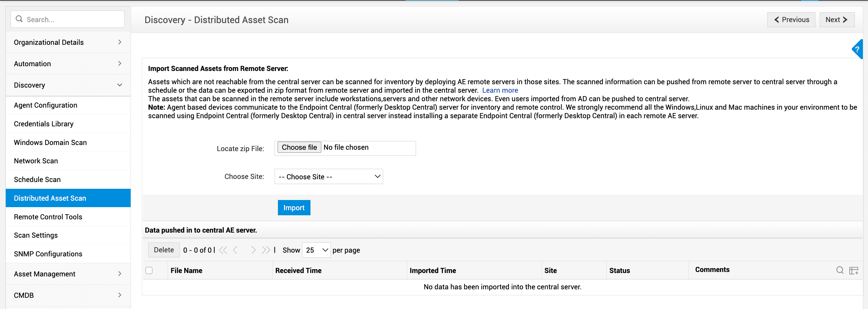This screenshot has width=868, height=309.
Task: Open the column chooser table icon
Action: coord(854,270)
